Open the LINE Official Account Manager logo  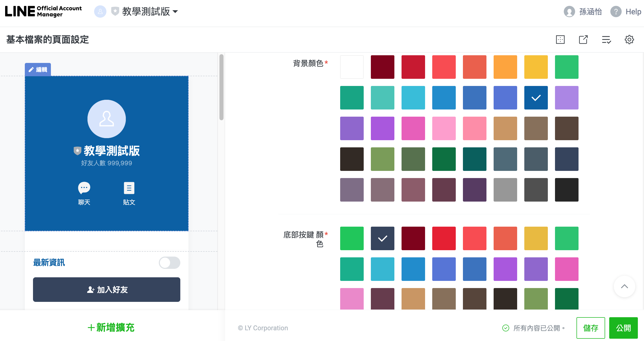43,11
